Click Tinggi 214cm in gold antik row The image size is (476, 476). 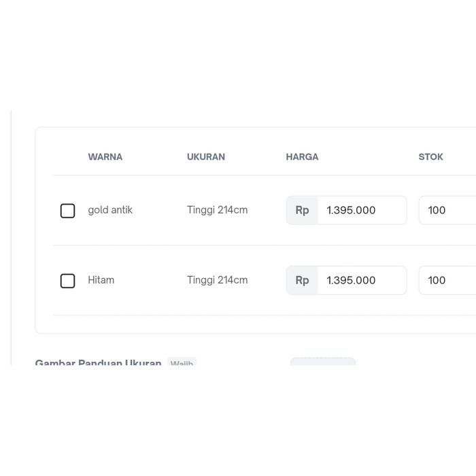(x=217, y=210)
